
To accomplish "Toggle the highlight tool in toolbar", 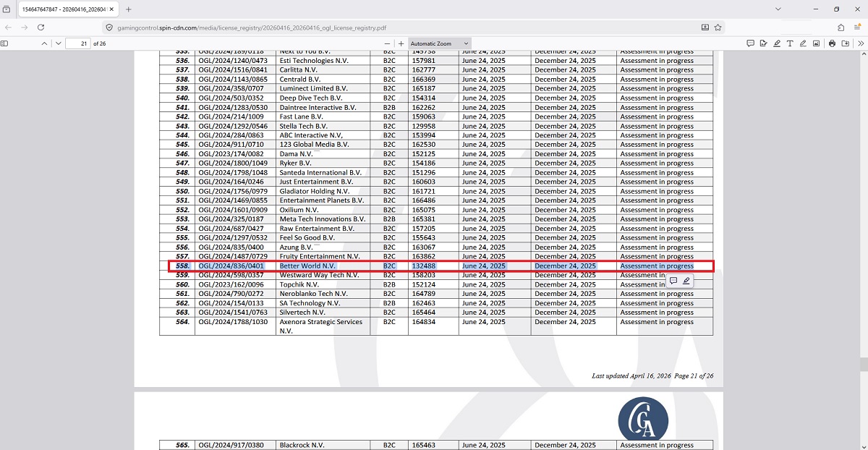I will 777,43.
